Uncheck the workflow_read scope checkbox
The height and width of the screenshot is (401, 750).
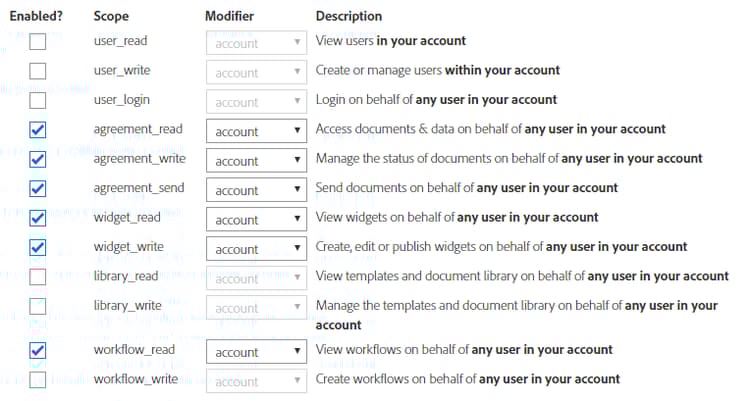37,351
